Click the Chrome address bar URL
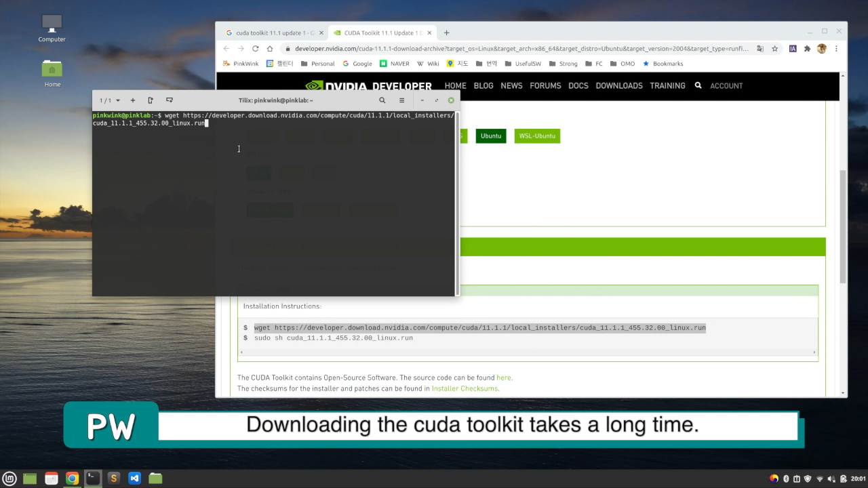 click(521, 49)
